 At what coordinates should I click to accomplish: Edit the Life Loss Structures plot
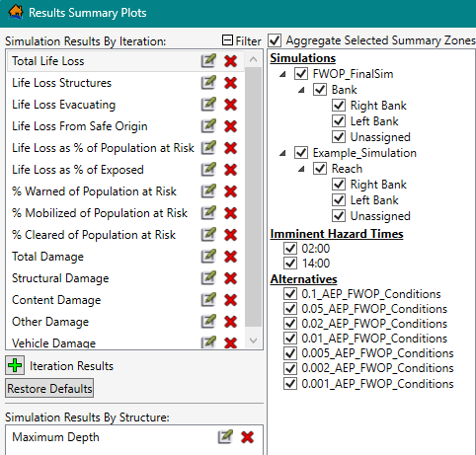208,83
